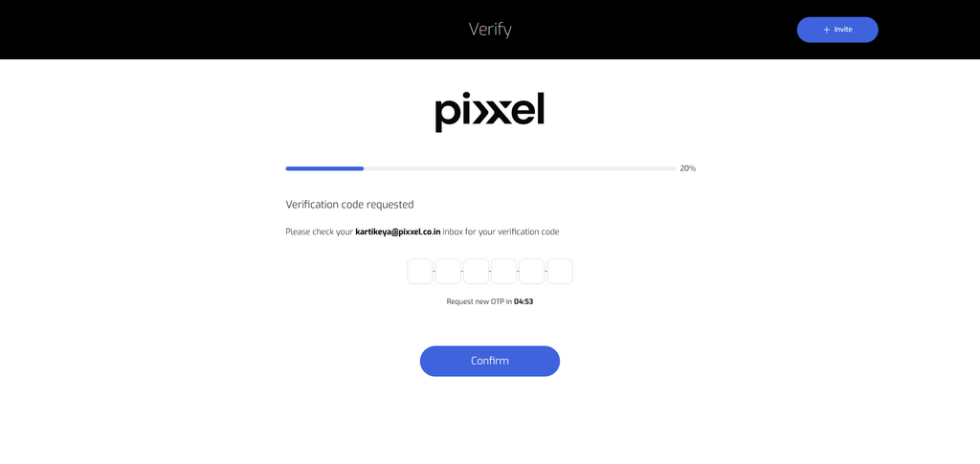
Task: Click the plus icon in Invite button
Action: [x=826, y=30]
